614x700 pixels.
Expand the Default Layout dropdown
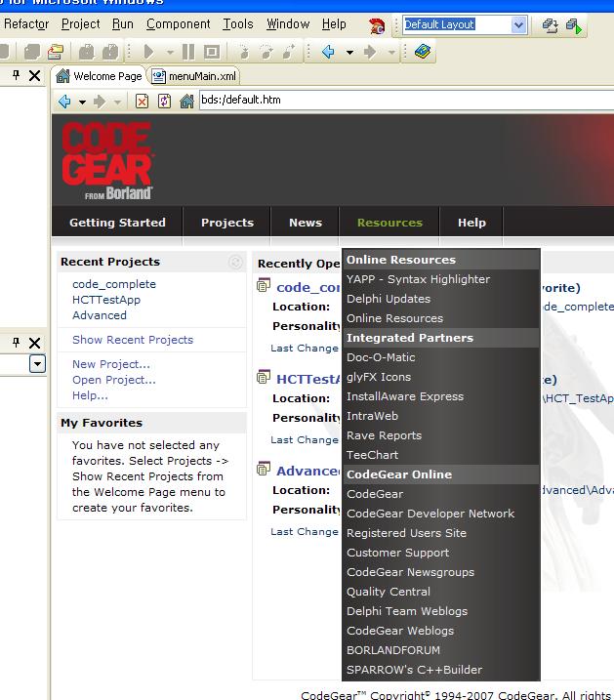pyautogui.click(x=518, y=25)
